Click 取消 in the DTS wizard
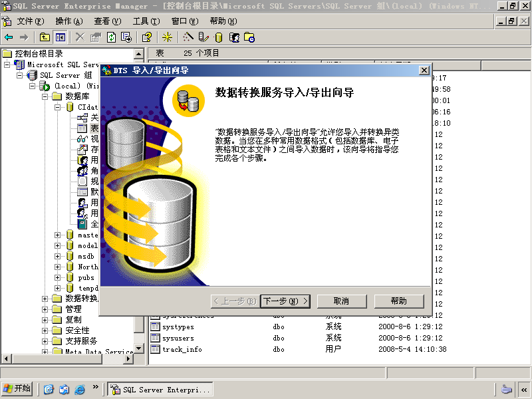The width and height of the screenshot is (532, 399). 342,301
